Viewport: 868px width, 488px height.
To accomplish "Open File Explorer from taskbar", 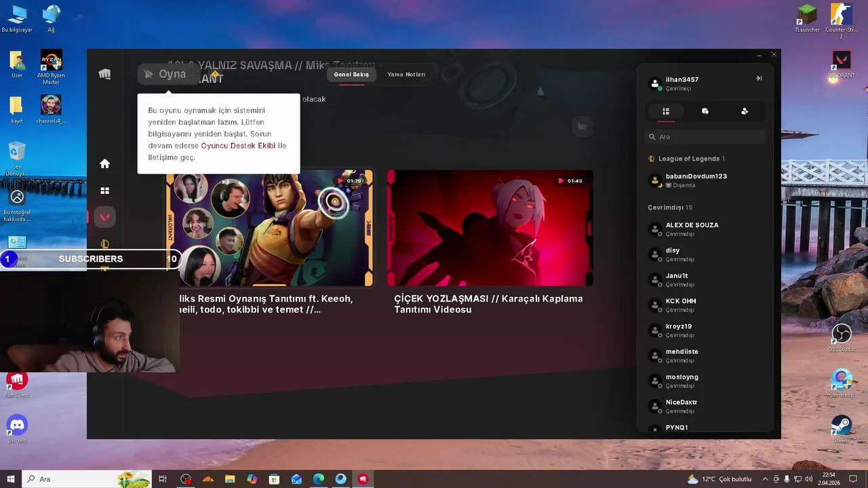I will (230, 479).
